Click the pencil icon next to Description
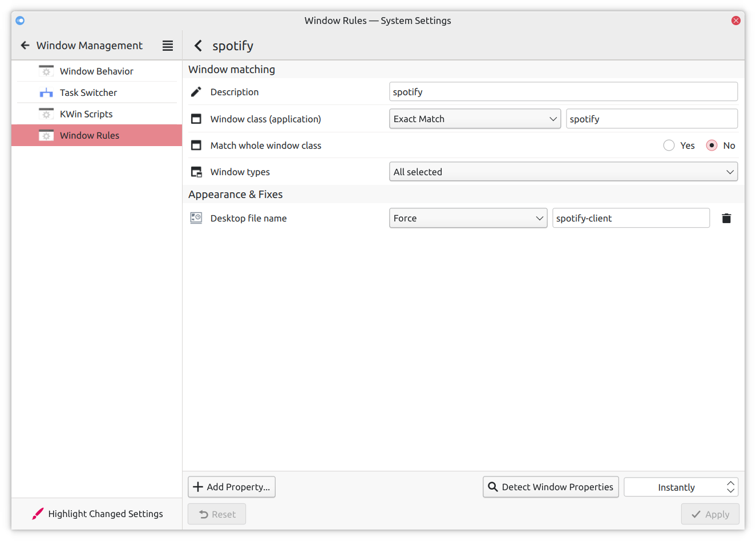 pyautogui.click(x=196, y=92)
